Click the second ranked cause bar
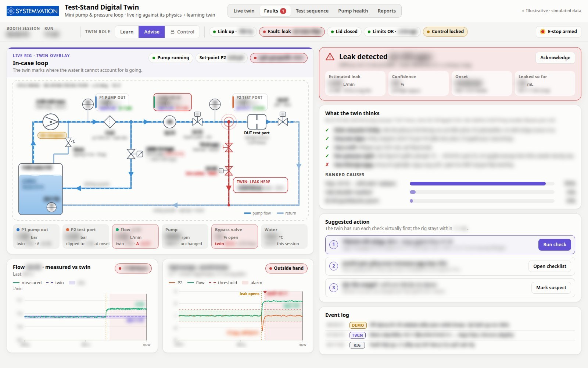This screenshot has width=588, height=368. pyautogui.click(x=482, y=192)
